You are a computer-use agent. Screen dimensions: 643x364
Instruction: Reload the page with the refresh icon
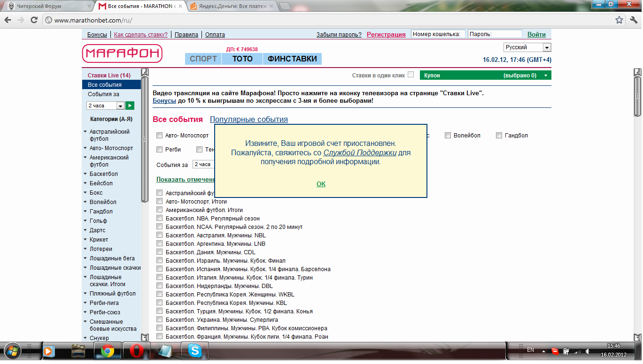[34, 20]
